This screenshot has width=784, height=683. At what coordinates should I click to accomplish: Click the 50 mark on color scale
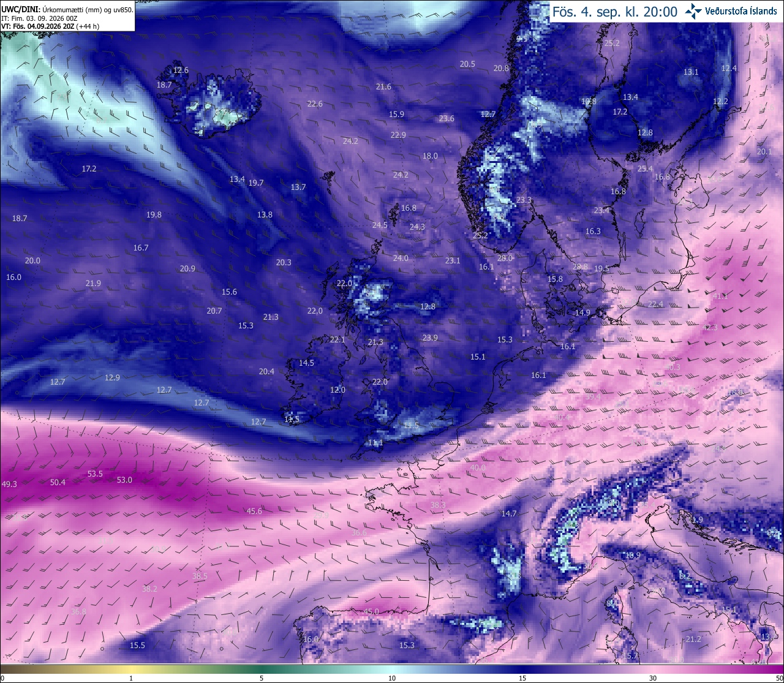(778, 678)
